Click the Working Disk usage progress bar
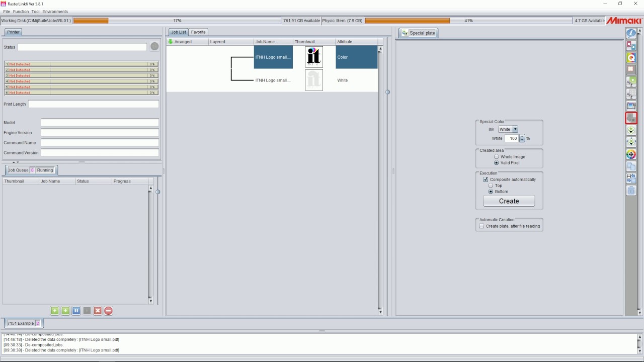 (x=177, y=21)
